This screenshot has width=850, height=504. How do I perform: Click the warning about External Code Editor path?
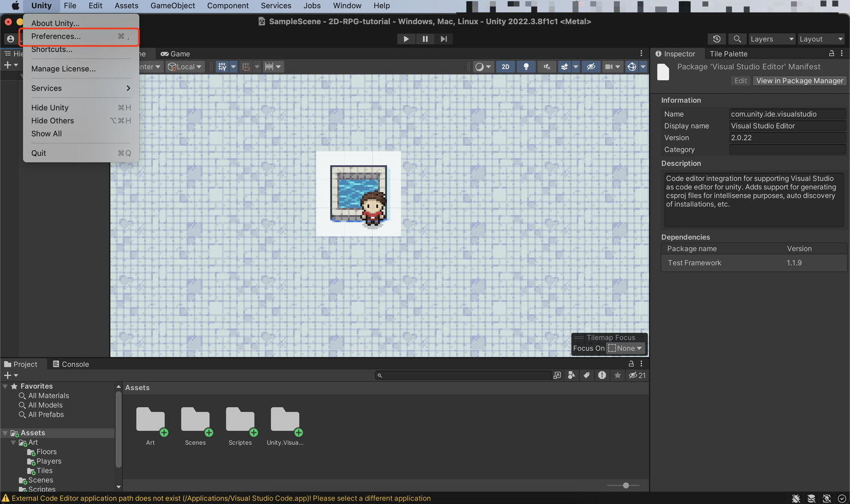click(x=218, y=498)
